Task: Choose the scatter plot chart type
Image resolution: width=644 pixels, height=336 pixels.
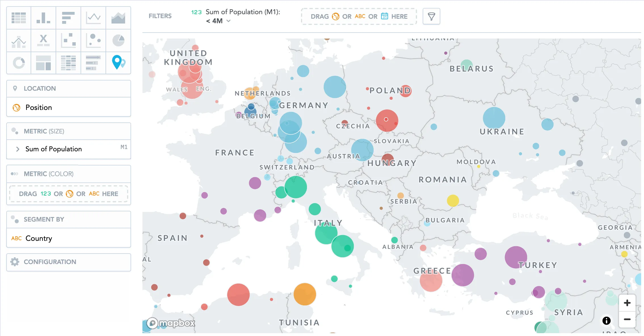Action: pos(68,41)
